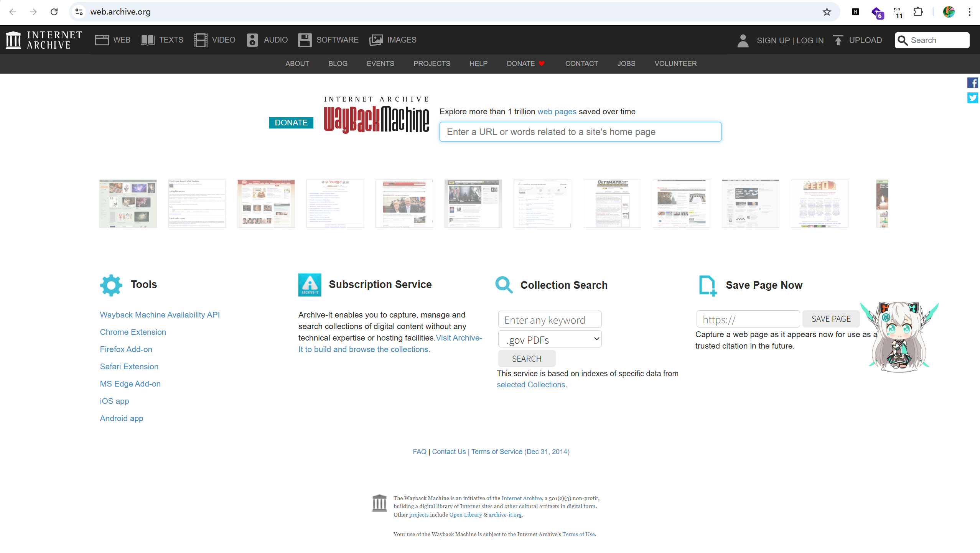
Task: Reload the page in the browser
Action: tap(54, 12)
